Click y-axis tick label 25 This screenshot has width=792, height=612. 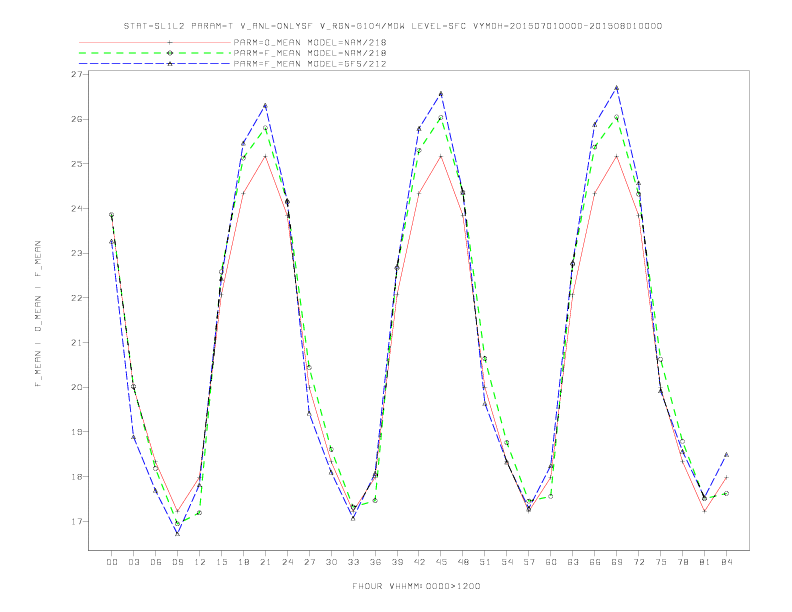tap(76, 164)
